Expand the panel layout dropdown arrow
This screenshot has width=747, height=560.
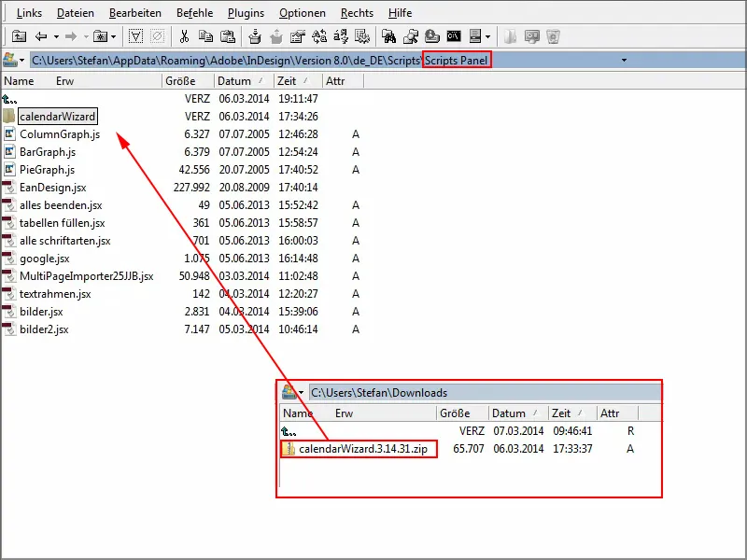coord(487,36)
